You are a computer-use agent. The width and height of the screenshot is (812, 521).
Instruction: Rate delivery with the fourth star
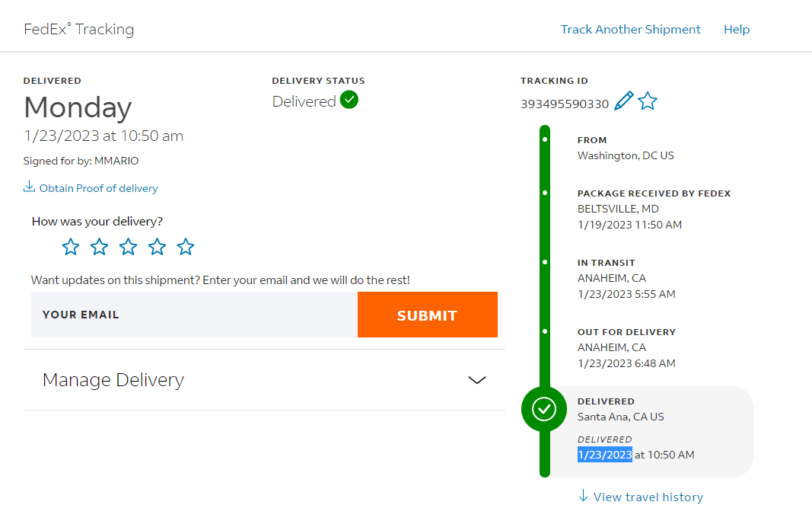157,247
